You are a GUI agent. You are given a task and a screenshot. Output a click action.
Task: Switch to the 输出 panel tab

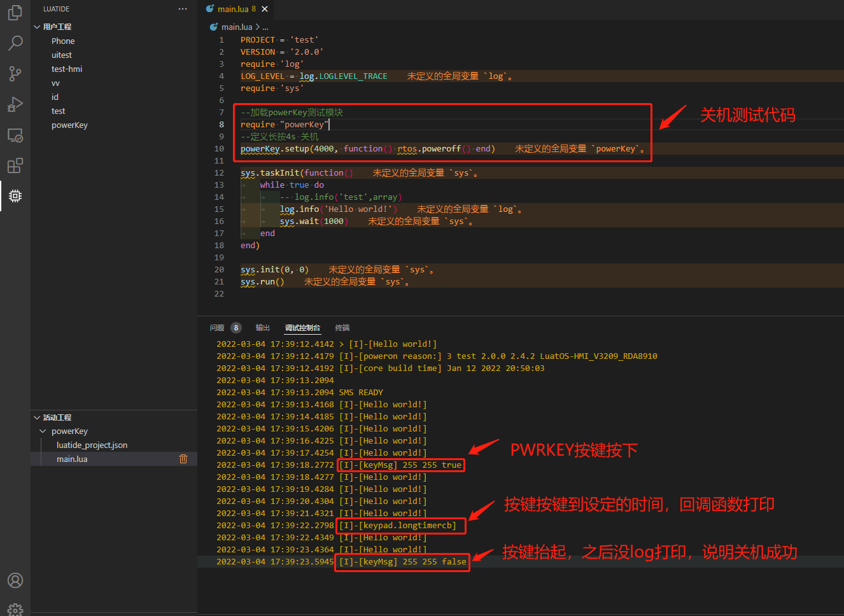(x=263, y=328)
